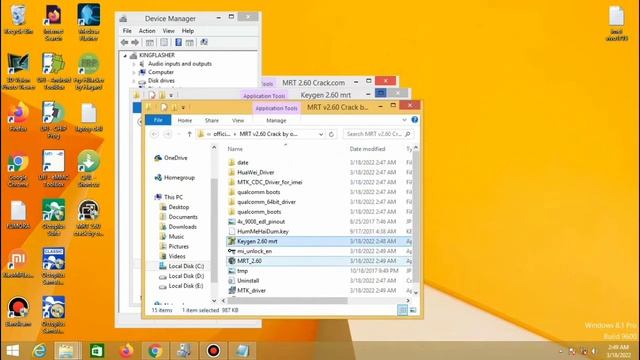640x360 pixels.
Task: Open the Manage ribbon tab
Action: (276, 120)
